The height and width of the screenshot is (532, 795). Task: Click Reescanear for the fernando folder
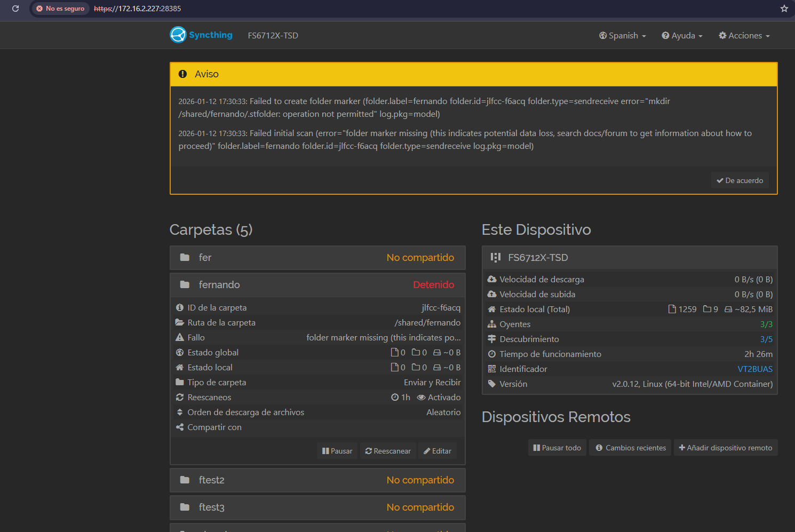(388, 451)
